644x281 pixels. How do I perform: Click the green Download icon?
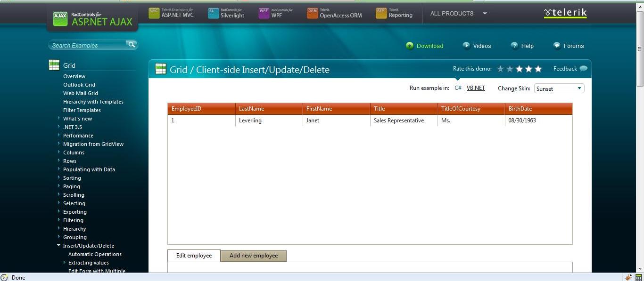410,46
